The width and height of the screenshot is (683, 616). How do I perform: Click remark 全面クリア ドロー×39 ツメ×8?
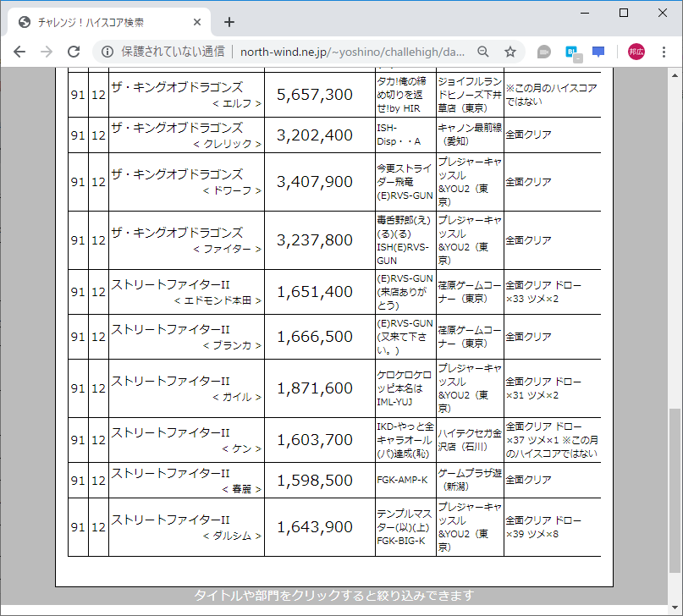[543, 527]
